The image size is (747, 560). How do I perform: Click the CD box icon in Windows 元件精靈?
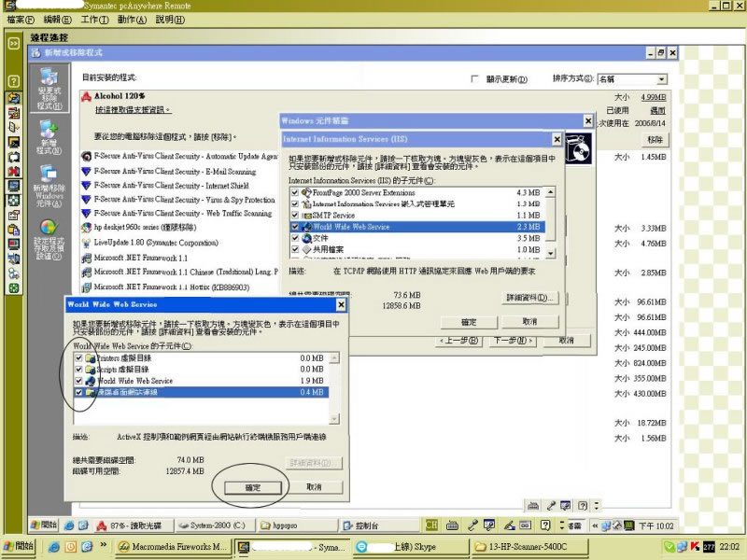click(579, 148)
